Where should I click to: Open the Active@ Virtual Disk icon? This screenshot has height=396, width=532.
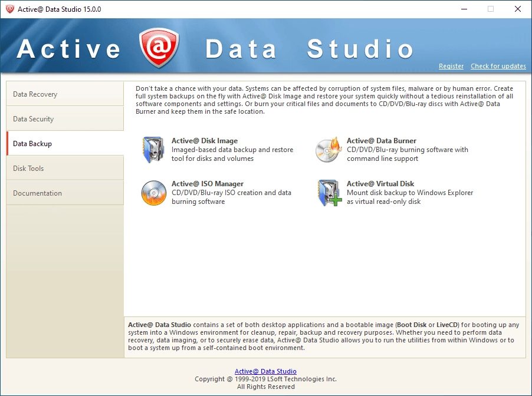pos(329,193)
